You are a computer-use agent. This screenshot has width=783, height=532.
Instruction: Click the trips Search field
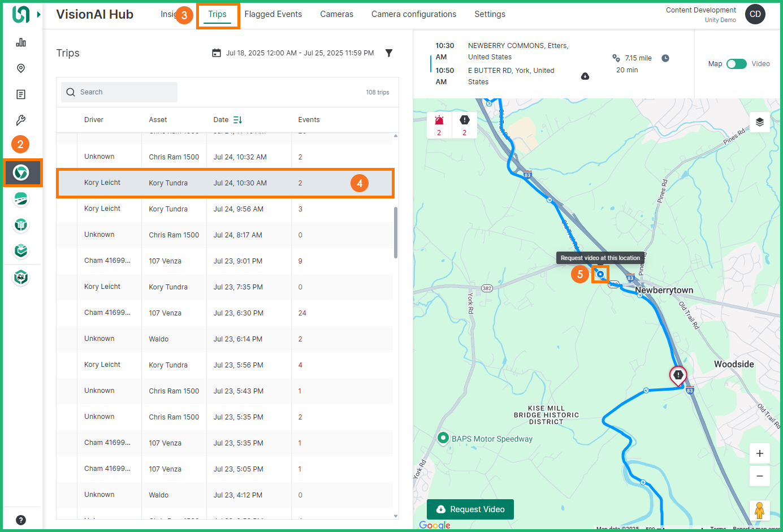(x=120, y=92)
